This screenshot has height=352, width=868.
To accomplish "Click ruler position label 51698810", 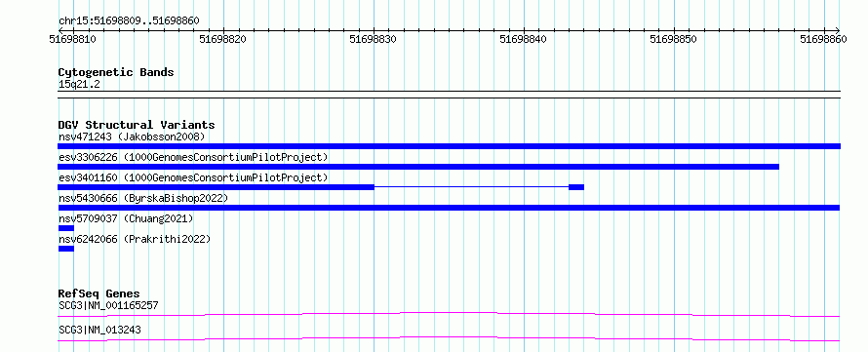I will tap(72, 39).
